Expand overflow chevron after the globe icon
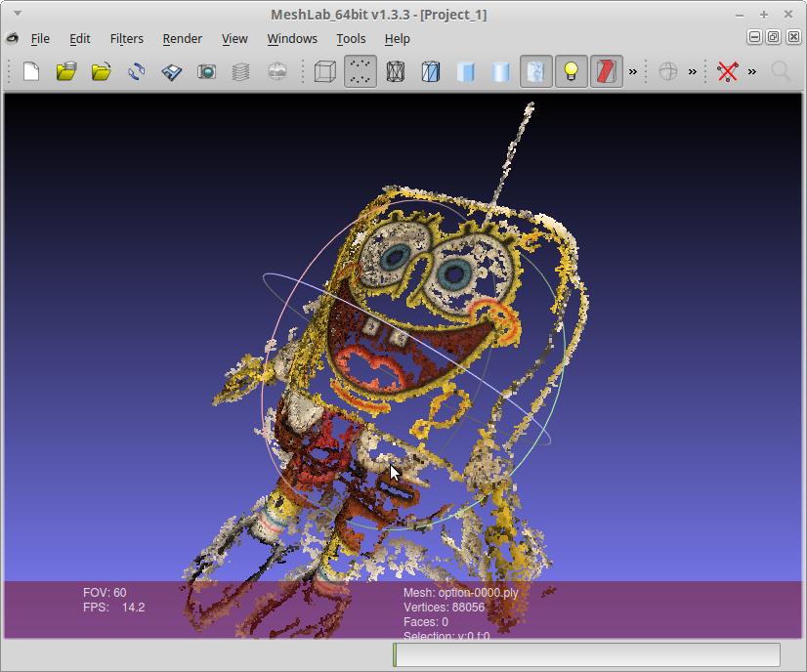807x672 pixels. 693,71
